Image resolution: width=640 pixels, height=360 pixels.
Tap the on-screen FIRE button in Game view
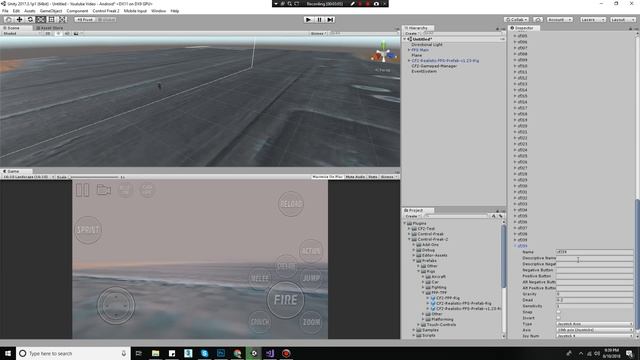[x=285, y=300]
